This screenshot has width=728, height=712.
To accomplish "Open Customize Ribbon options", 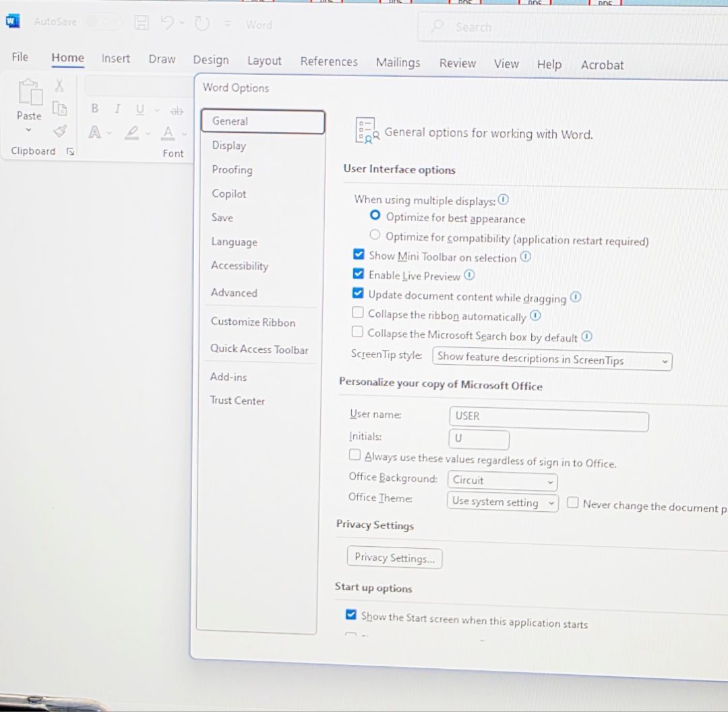I will (253, 322).
